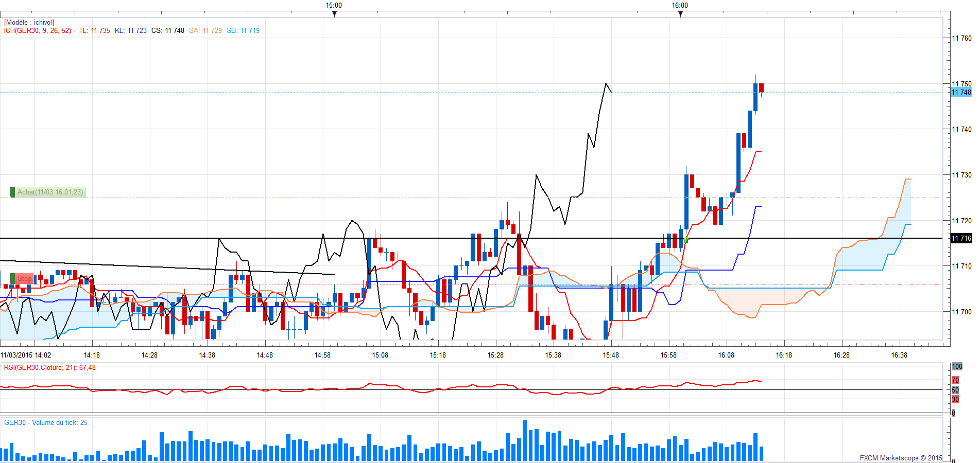The image size is (980, 463).
Task: Click the 11 700 price axis label
Action: [961, 312]
